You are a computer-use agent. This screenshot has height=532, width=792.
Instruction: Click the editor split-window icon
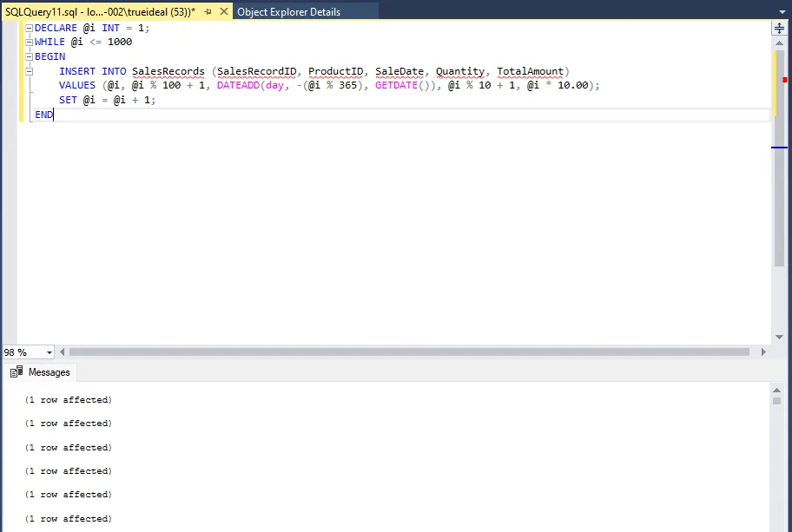point(779,28)
